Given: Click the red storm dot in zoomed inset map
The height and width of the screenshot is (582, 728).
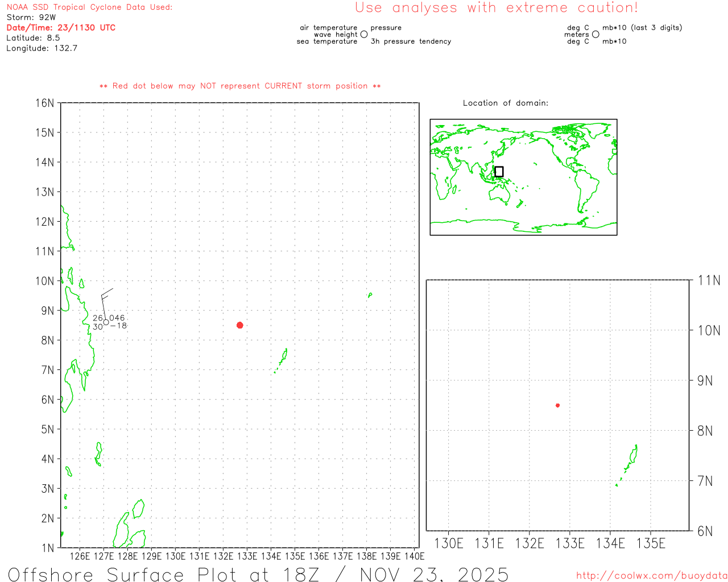Looking at the screenshot, I should (x=557, y=405).
